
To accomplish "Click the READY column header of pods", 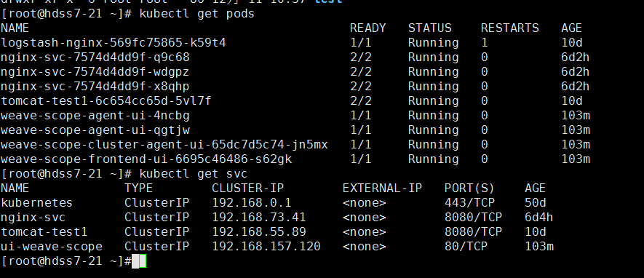I will (367, 28).
